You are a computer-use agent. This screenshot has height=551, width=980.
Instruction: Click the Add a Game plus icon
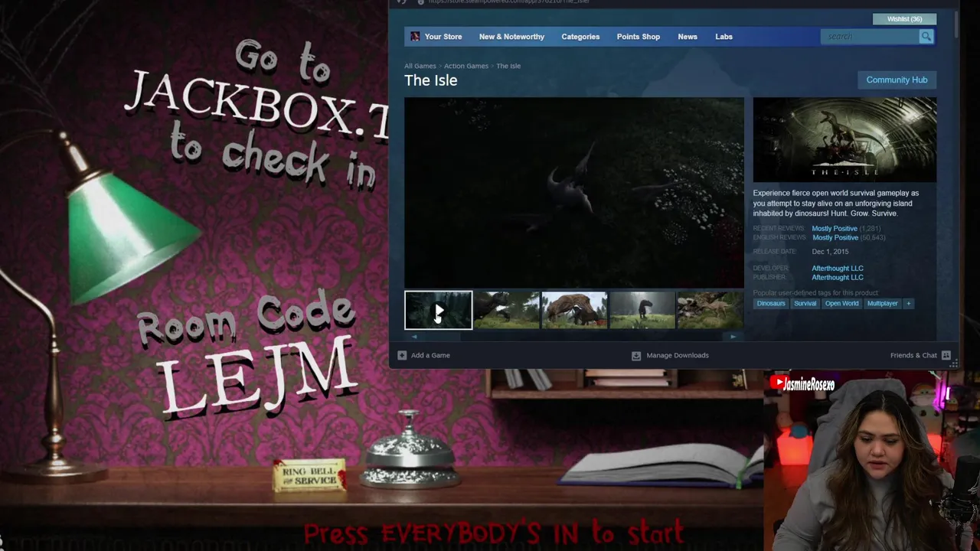tap(402, 355)
